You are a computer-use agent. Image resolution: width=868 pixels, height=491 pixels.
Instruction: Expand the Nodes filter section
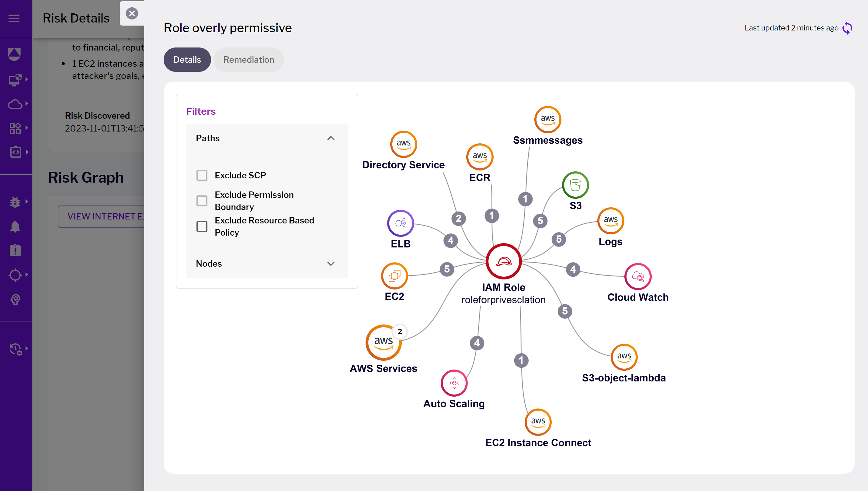[331, 264]
